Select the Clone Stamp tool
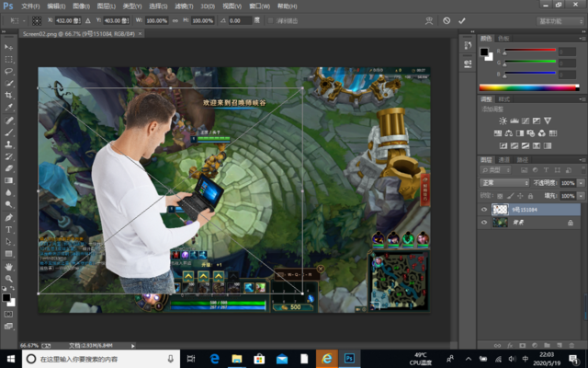This screenshot has width=588, height=368. click(8, 144)
